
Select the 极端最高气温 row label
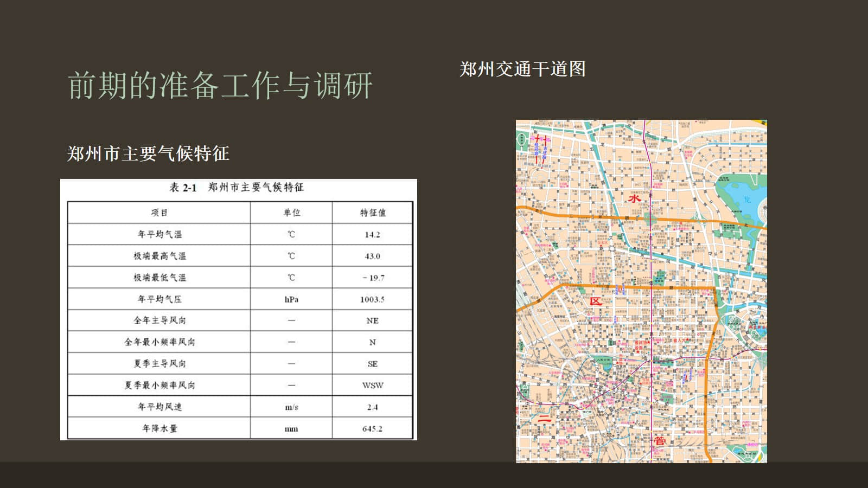coord(159,256)
